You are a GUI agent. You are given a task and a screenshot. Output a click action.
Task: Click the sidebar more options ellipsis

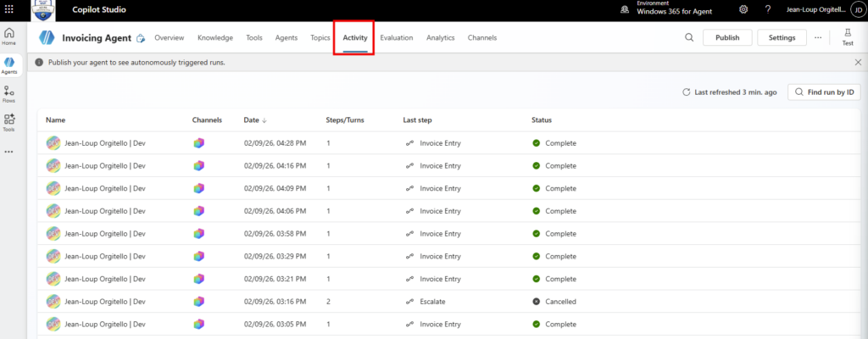point(9,152)
